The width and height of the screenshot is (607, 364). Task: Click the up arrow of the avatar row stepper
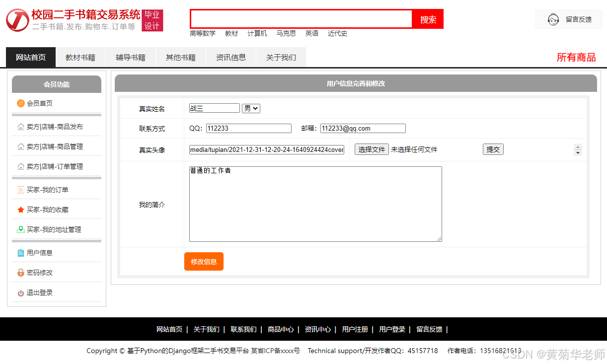tap(578, 146)
